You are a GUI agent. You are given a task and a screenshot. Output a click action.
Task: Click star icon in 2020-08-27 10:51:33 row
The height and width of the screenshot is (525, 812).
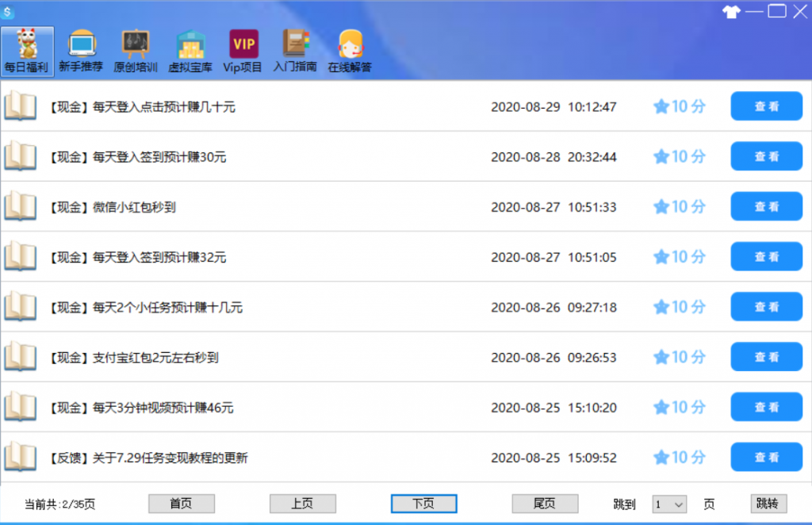point(661,206)
